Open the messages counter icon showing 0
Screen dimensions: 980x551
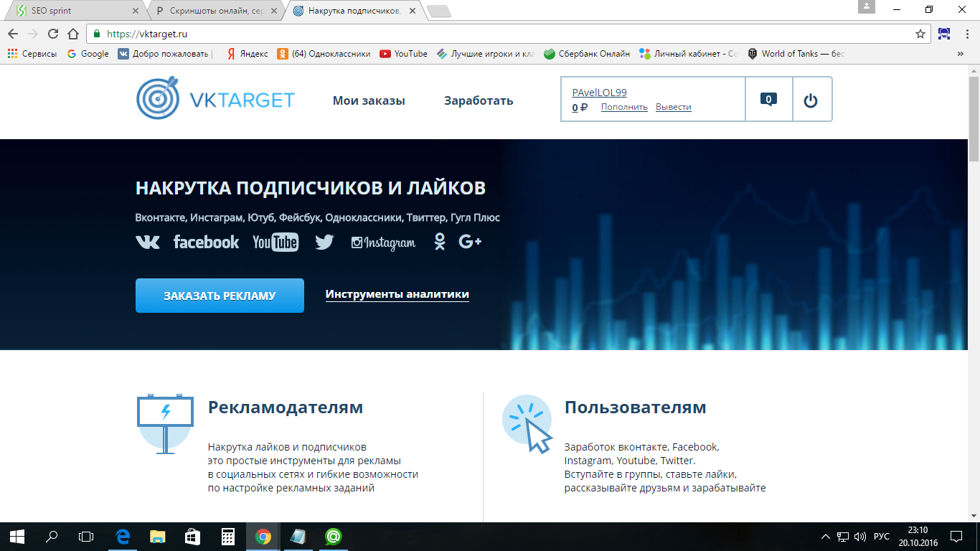click(768, 100)
